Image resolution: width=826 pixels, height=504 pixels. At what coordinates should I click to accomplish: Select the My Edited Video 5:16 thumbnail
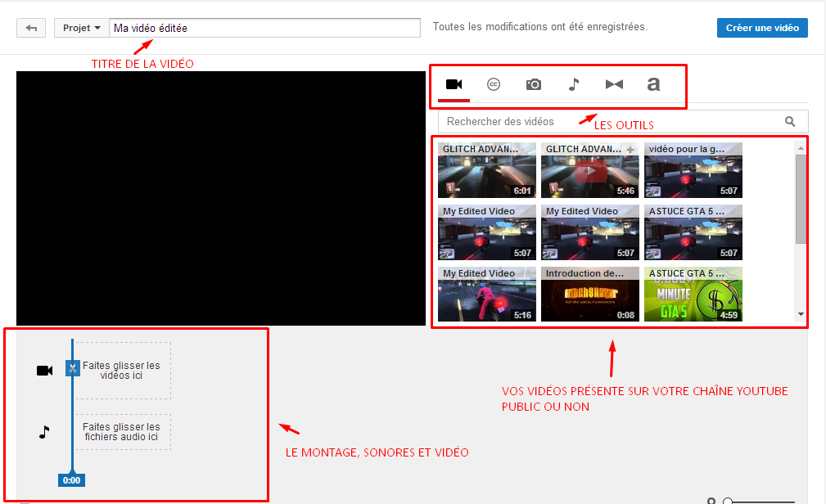487,295
